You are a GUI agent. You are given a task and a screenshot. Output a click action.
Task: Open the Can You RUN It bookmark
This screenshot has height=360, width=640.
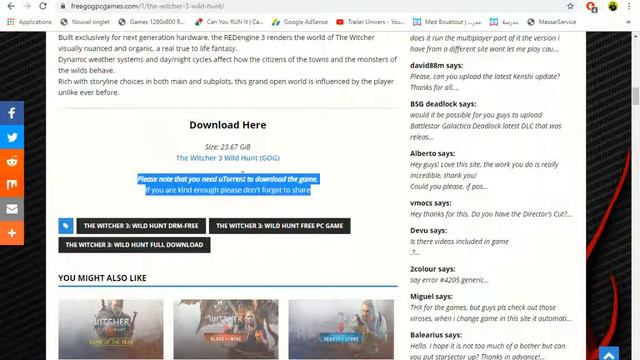tap(229, 22)
